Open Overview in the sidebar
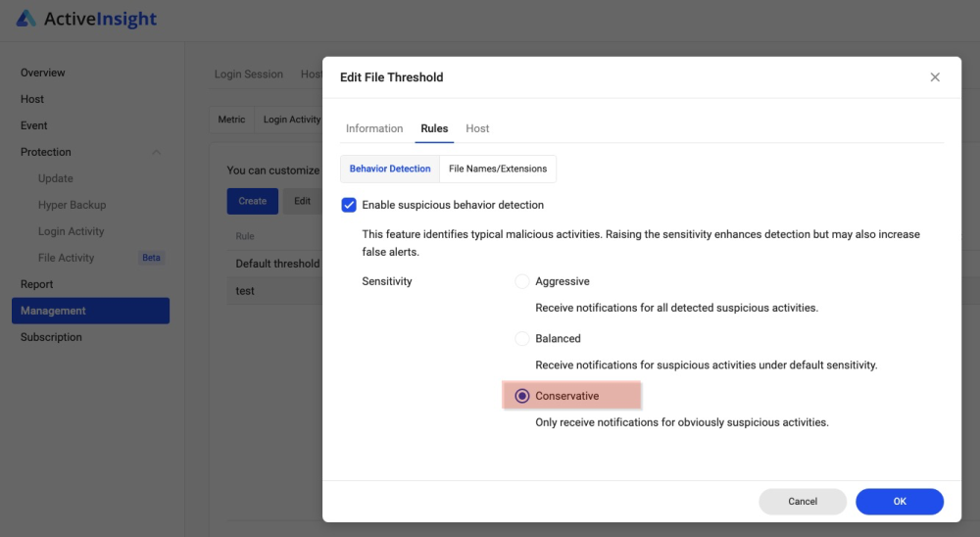Screen dimensions: 980x537 pyautogui.click(x=43, y=73)
